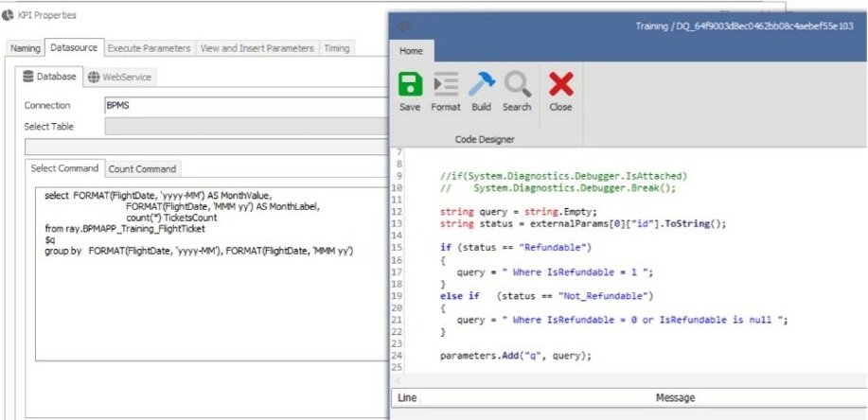Click the KPI Properties window icon
Image resolution: width=868 pixels, height=420 pixels.
tap(8, 15)
